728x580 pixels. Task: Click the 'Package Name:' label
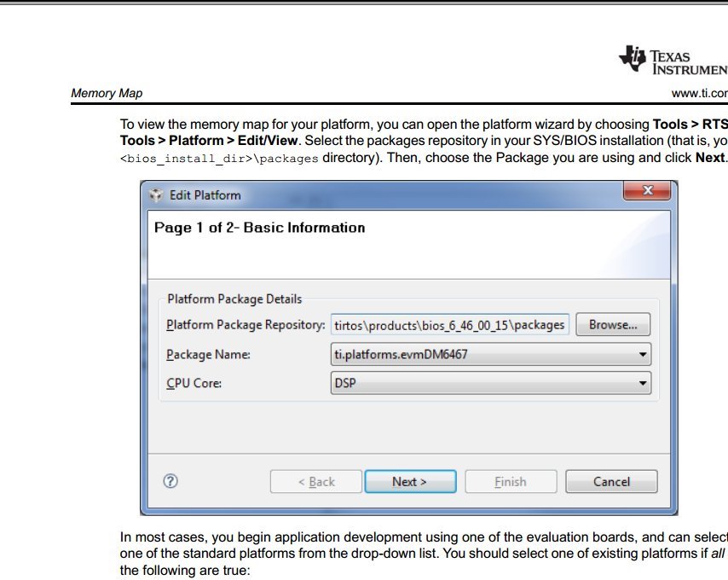click(x=208, y=354)
